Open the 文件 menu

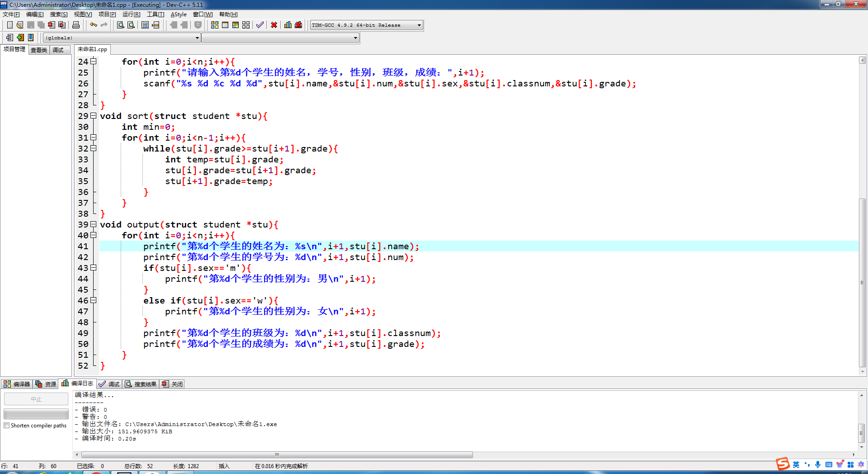click(x=11, y=14)
